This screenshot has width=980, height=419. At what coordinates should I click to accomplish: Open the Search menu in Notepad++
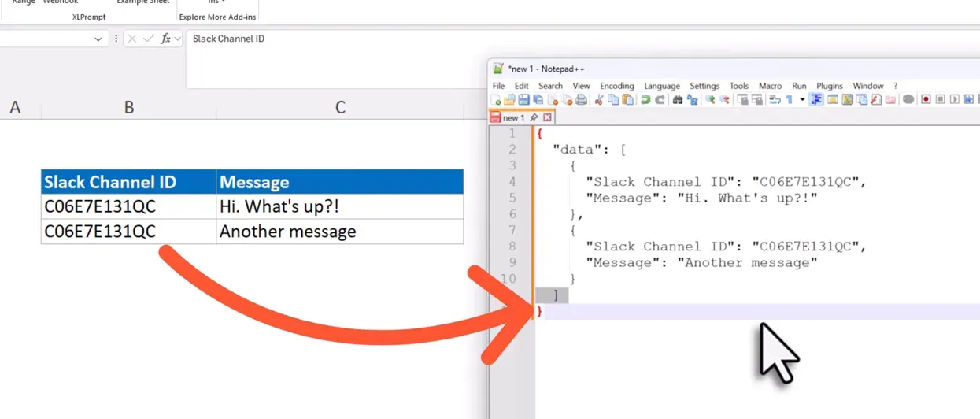(550, 86)
